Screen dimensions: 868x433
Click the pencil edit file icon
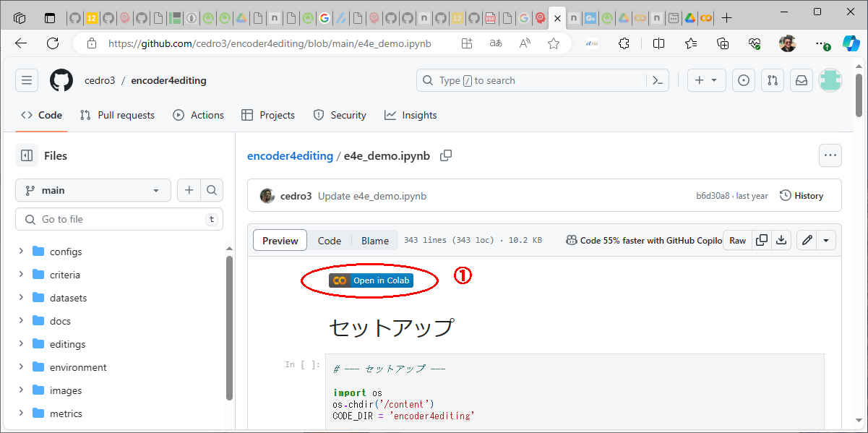(807, 241)
